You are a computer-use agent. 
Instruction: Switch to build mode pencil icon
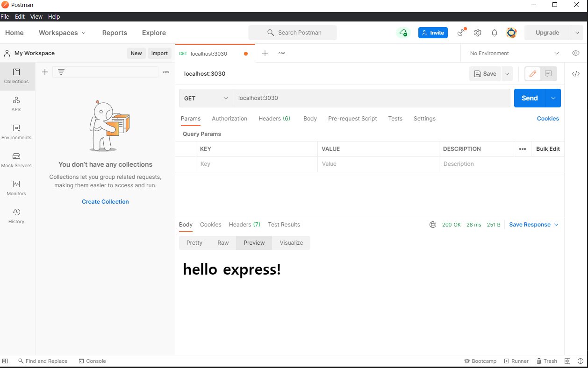(x=533, y=74)
